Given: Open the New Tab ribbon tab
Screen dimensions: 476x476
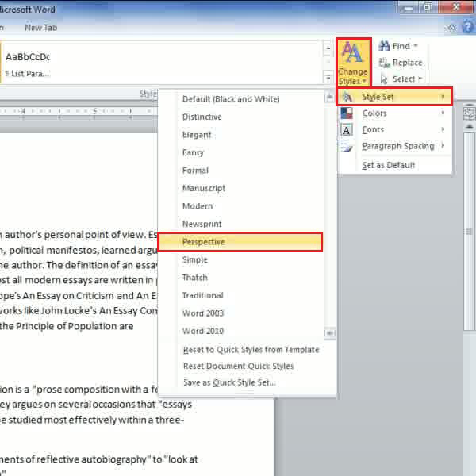Looking at the screenshot, I should pyautogui.click(x=41, y=28).
